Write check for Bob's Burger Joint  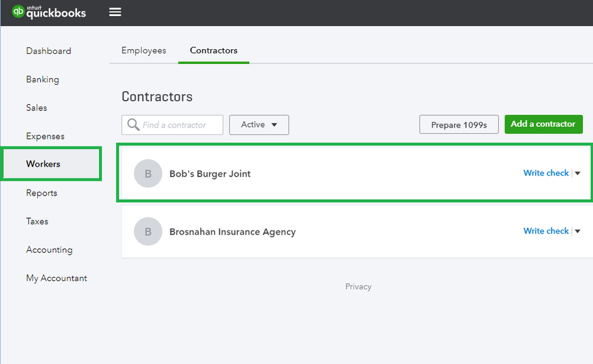[x=546, y=173]
